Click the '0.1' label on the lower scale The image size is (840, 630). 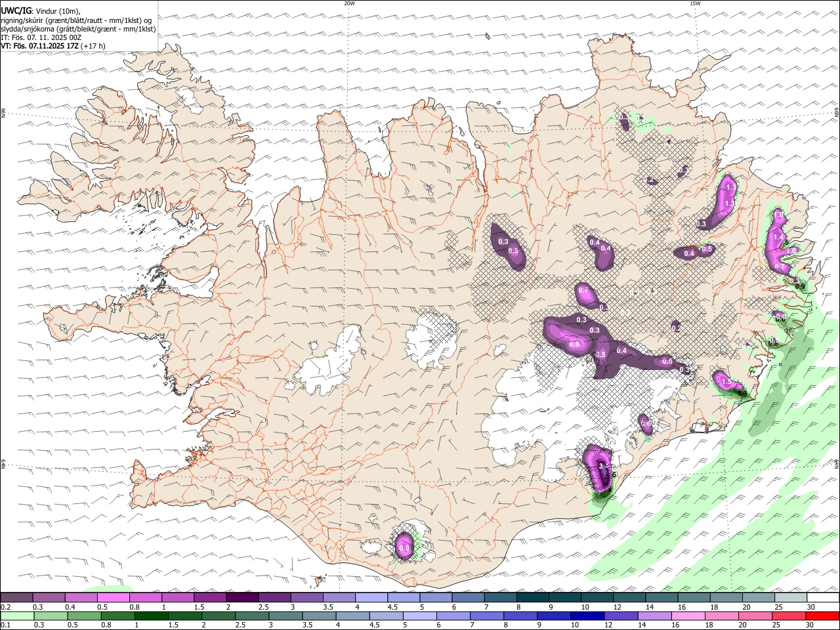(6, 625)
